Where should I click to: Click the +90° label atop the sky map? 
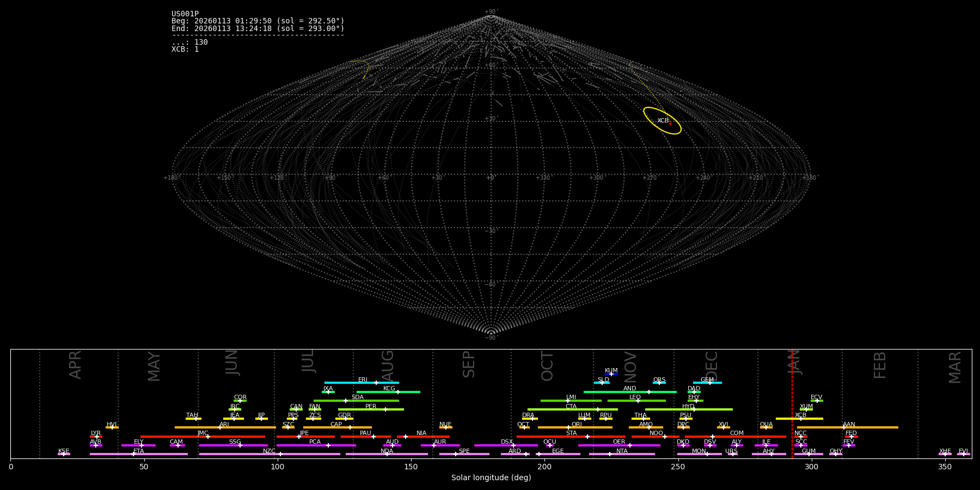491,12
